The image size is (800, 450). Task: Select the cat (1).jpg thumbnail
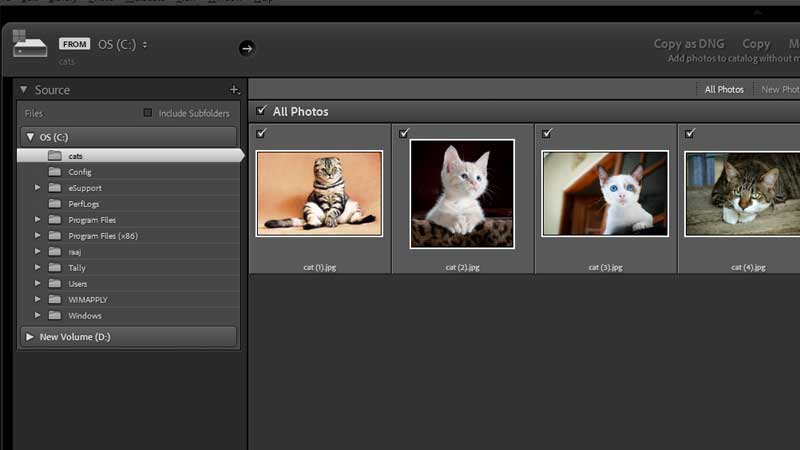click(319, 193)
